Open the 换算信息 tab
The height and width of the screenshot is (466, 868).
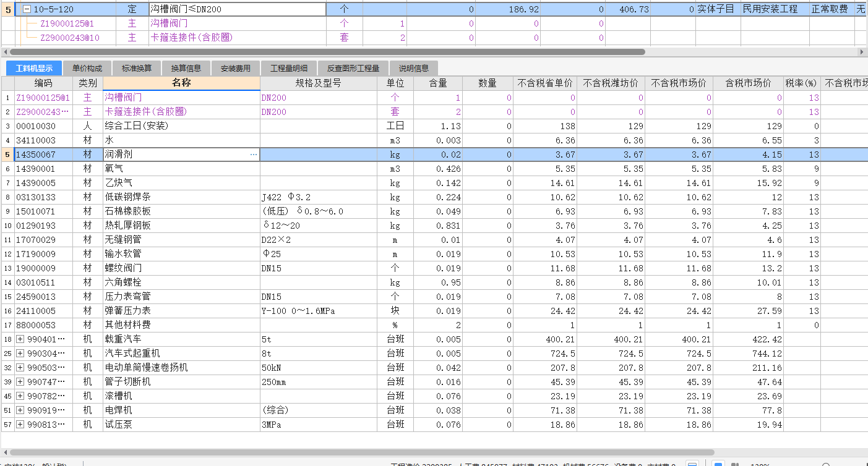click(x=186, y=68)
